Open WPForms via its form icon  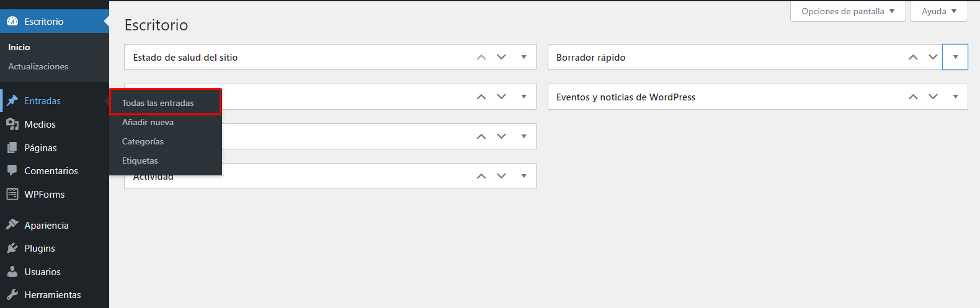tap(12, 194)
